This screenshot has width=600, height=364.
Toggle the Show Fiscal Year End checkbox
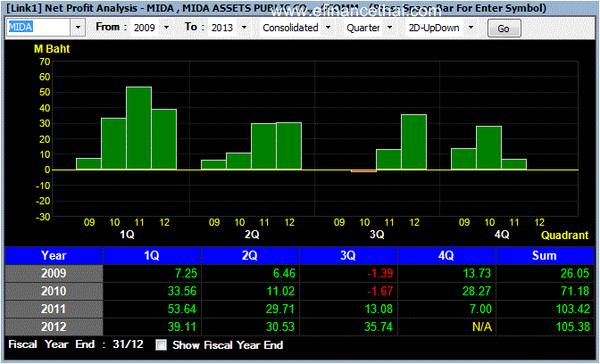tap(161, 345)
